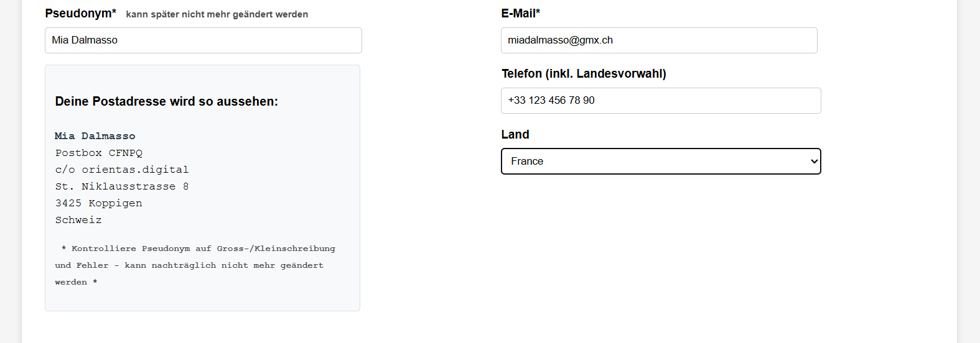Click the hint 'kann später nicht mehr geändert werden'
This screenshot has width=980, height=343.
[x=217, y=14]
